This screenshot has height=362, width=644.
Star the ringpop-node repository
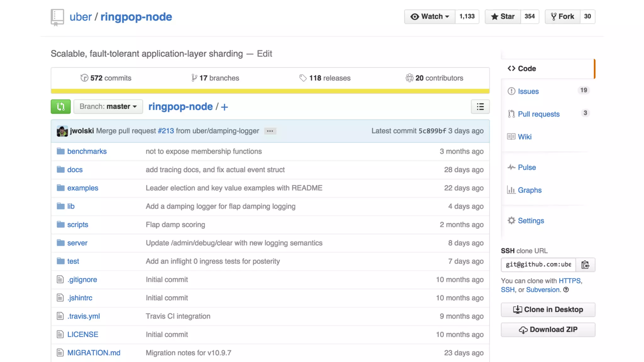[503, 16]
